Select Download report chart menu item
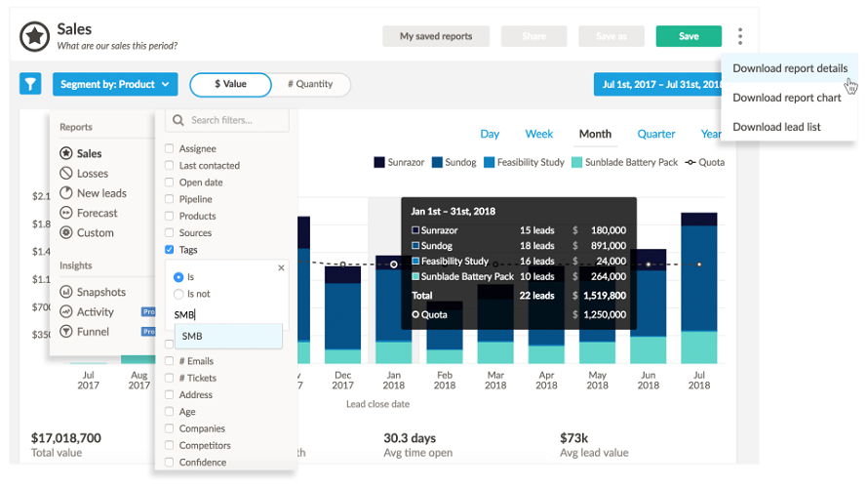Image resolution: width=868 pixels, height=488 pixels. 786,98
